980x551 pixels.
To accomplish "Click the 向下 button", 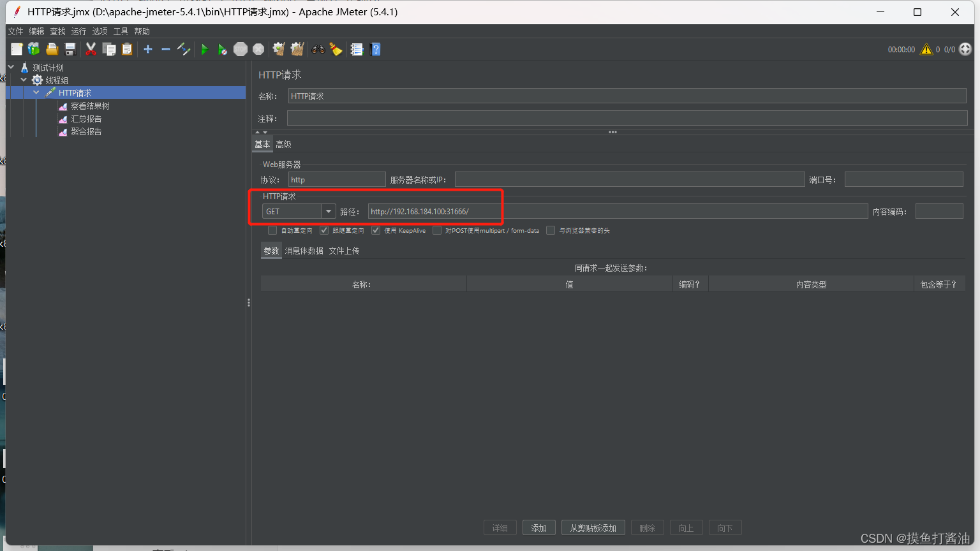I will point(725,528).
